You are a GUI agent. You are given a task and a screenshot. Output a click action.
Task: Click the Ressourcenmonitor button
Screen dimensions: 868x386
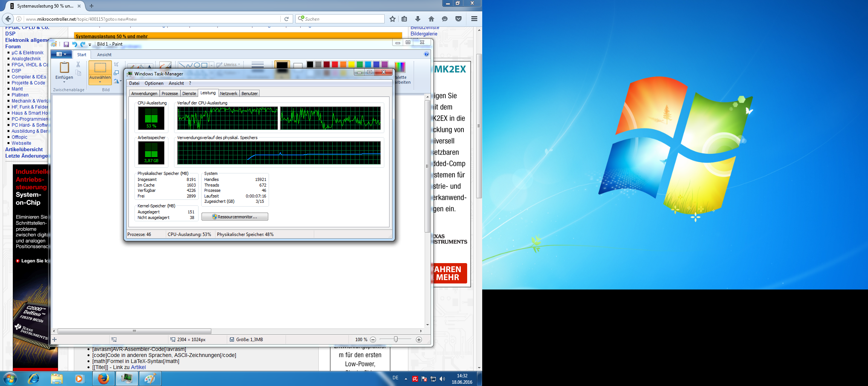pos(235,217)
